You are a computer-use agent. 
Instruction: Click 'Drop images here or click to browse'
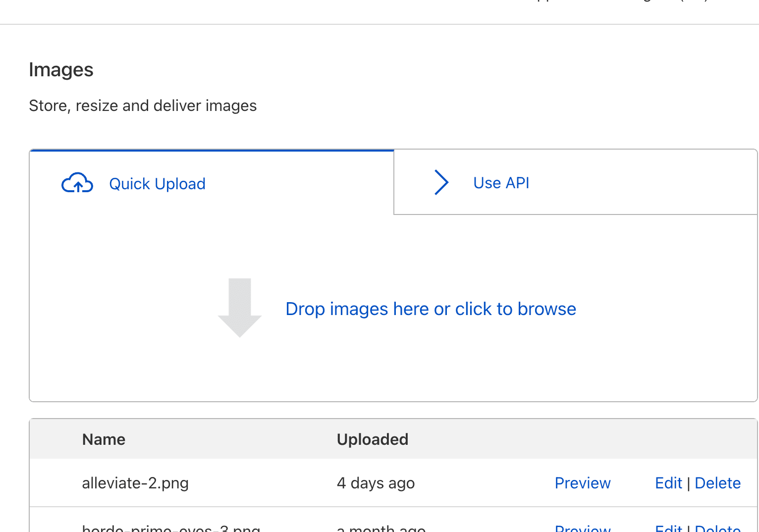click(431, 309)
